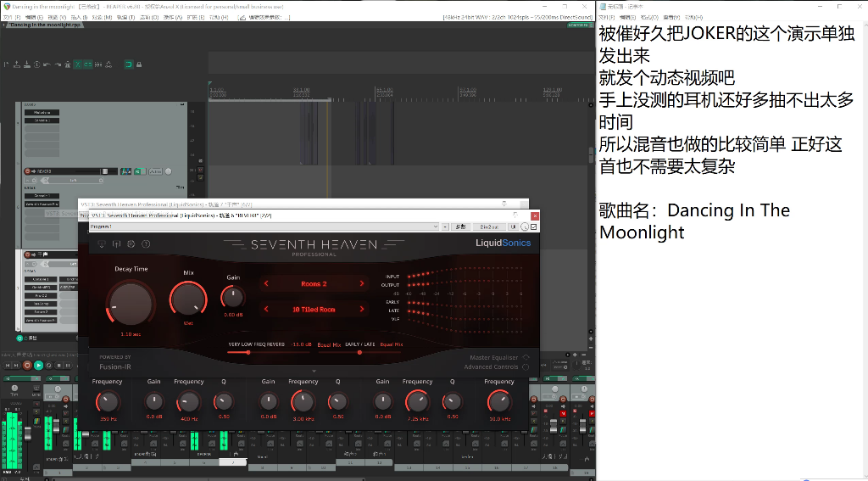Click the go-to-start transport button
Screen dimensions: 868x481
tap(7, 365)
